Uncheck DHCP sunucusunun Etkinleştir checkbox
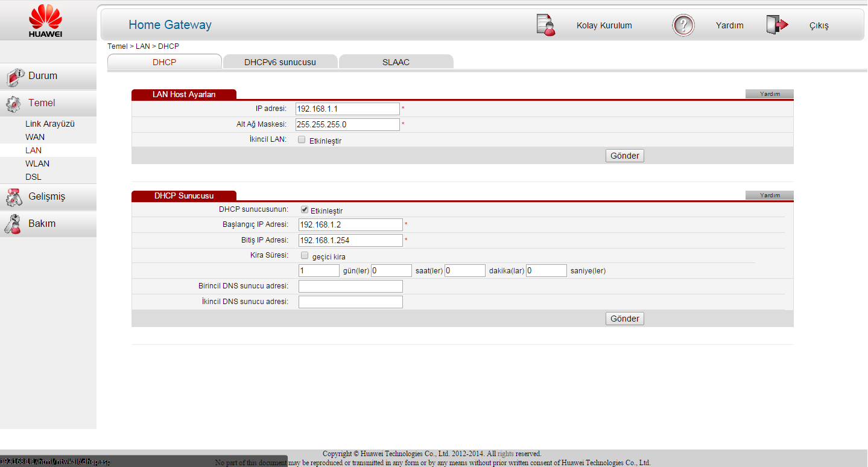 click(x=305, y=209)
